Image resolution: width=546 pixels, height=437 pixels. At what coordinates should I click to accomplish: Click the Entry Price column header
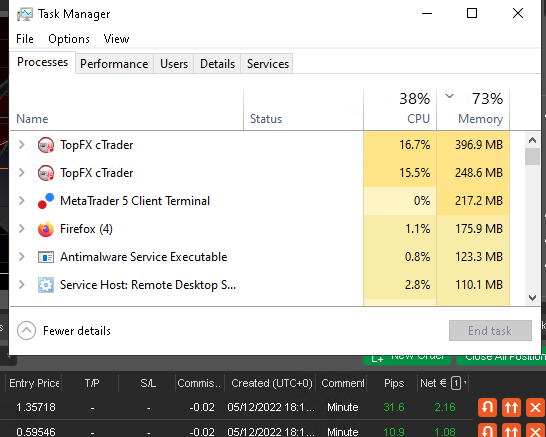(x=34, y=383)
